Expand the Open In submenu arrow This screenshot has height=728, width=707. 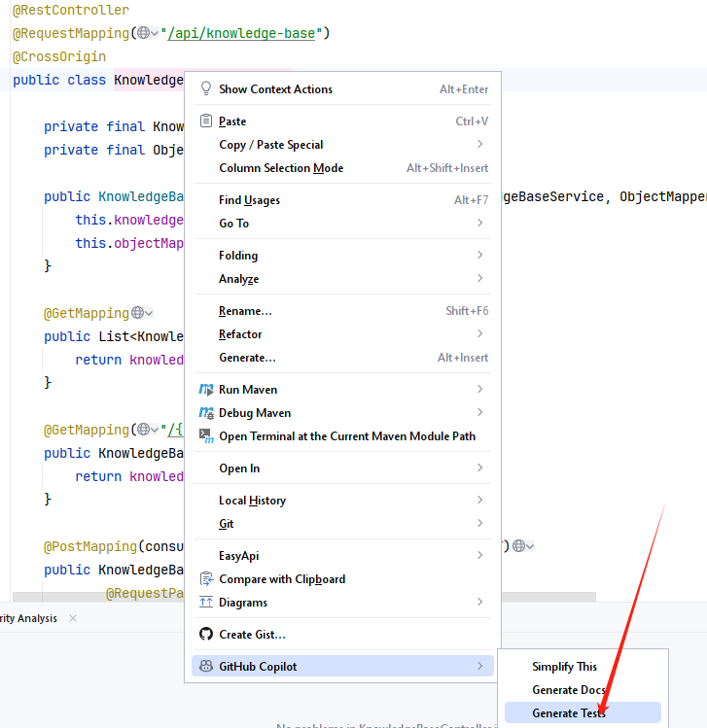[x=479, y=468]
